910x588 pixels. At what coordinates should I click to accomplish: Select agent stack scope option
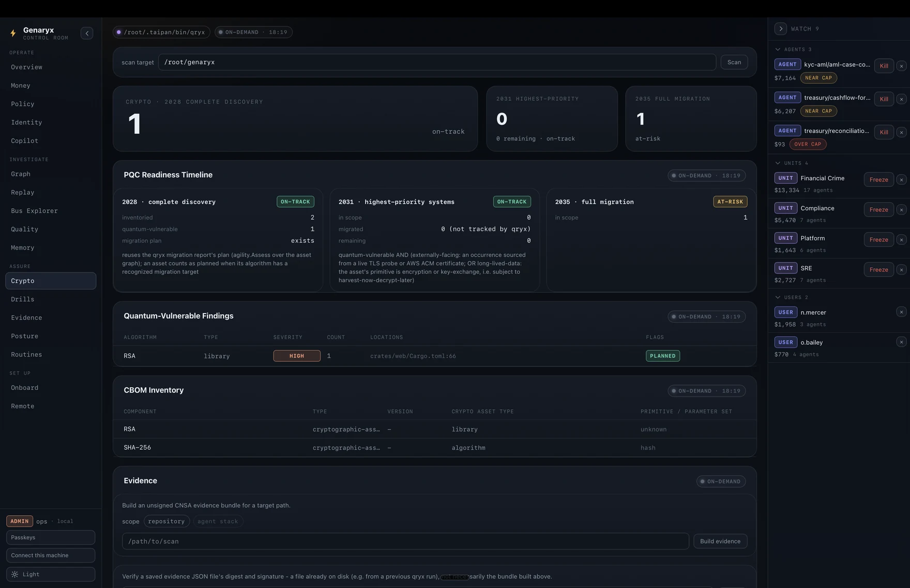coord(218,521)
